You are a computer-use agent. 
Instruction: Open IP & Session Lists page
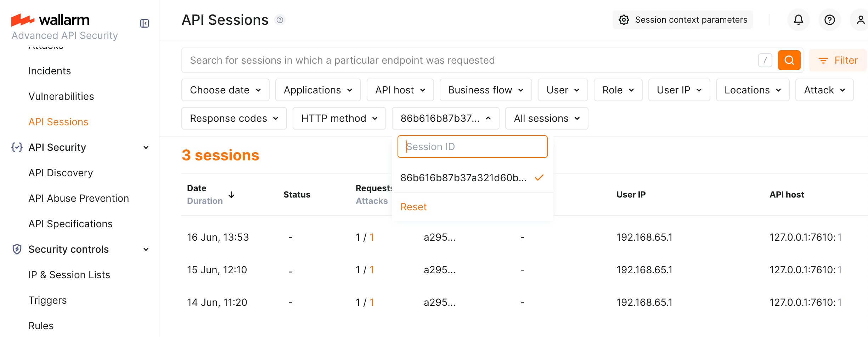pos(69,275)
